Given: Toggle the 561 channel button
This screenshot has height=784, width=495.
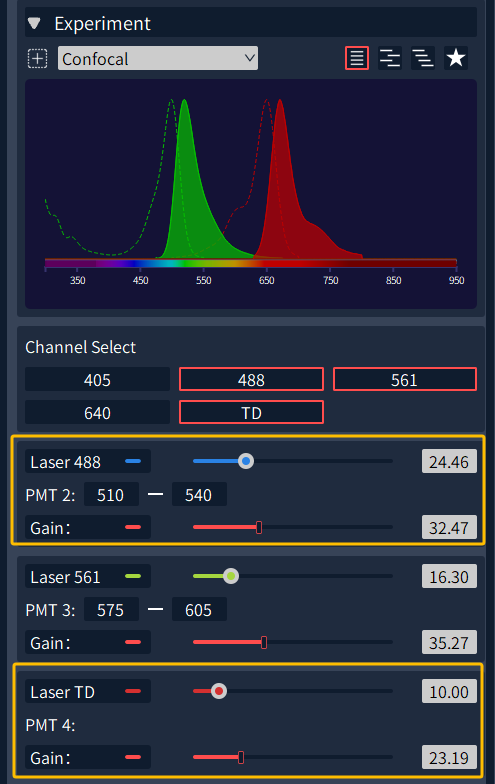Looking at the screenshot, I should click(404, 380).
